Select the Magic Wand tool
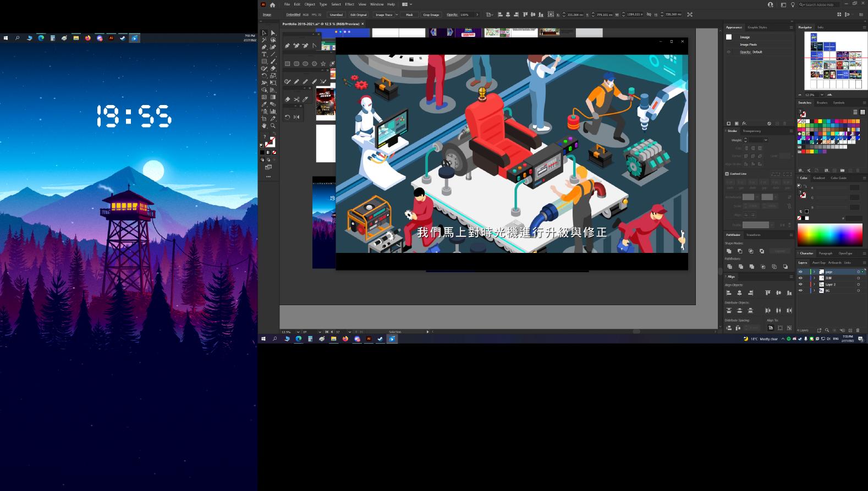The image size is (868, 491). (x=264, y=40)
